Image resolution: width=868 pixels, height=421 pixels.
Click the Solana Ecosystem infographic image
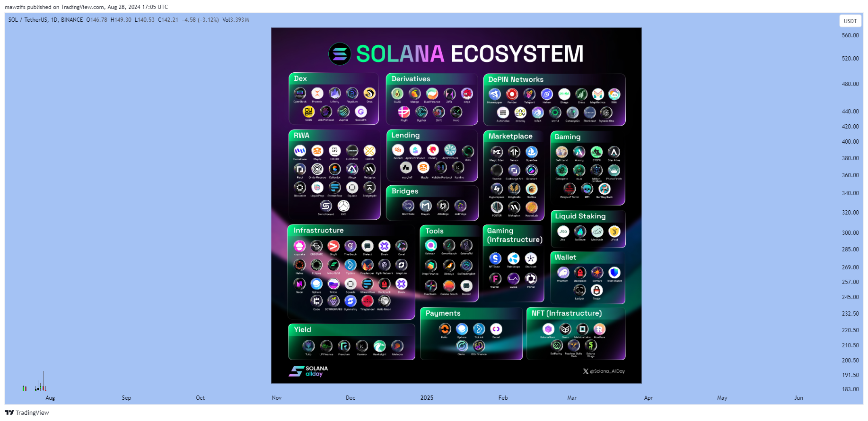click(456, 206)
